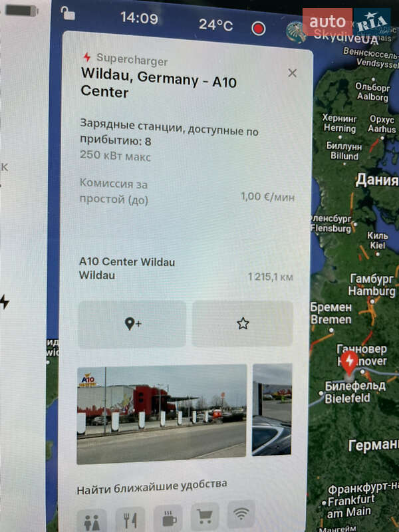Tap the lock icon in status bar
The image size is (399, 532).
(68, 13)
